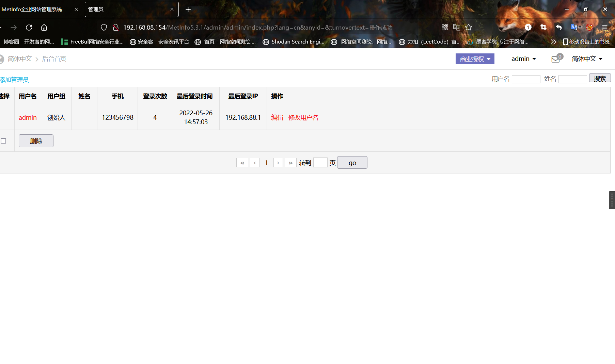The width and height of the screenshot is (615, 364).
Task: Open the Shodan Search Engine bookmark
Action: point(294,42)
